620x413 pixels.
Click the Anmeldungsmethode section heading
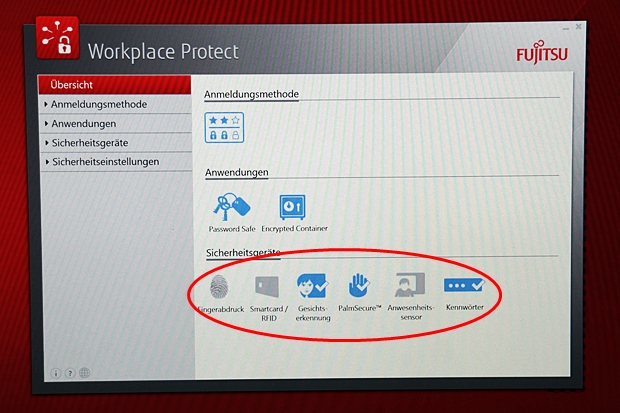coord(251,94)
